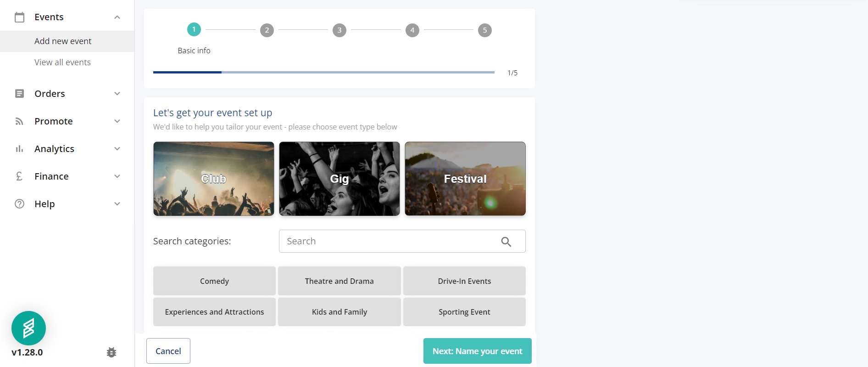Jump to step 3 in wizard
Viewport: 868px width, 367px height.
339,30
